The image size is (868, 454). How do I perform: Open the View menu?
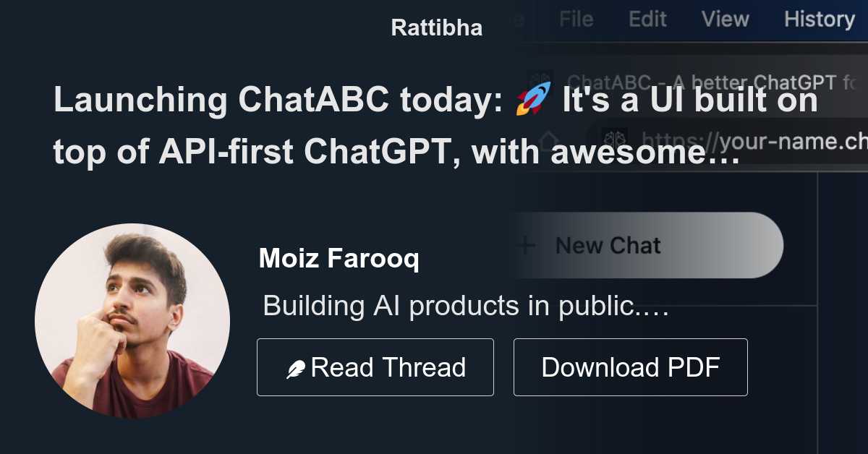724,20
